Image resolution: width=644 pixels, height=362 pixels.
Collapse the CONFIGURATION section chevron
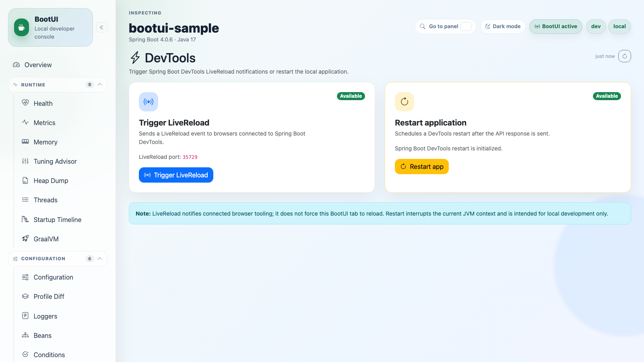pyautogui.click(x=100, y=259)
